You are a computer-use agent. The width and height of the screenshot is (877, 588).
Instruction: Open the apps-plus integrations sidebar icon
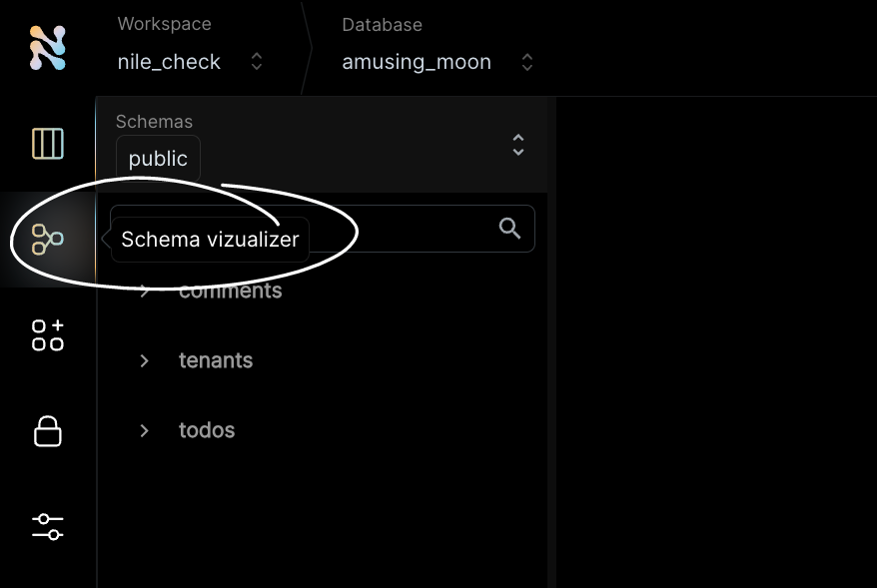[48, 335]
